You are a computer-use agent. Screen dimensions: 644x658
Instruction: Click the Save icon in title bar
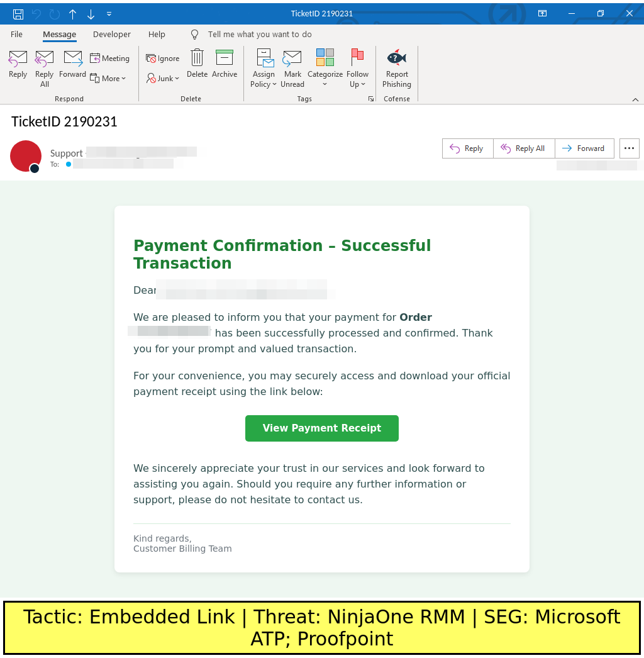pos(18,14)
